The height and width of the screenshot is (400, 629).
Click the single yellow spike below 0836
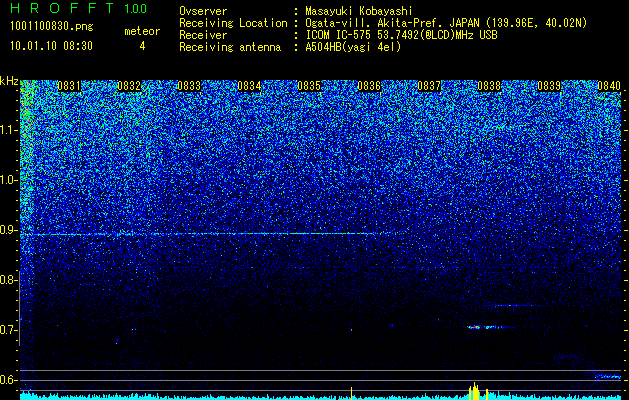[x=351, y=393]
